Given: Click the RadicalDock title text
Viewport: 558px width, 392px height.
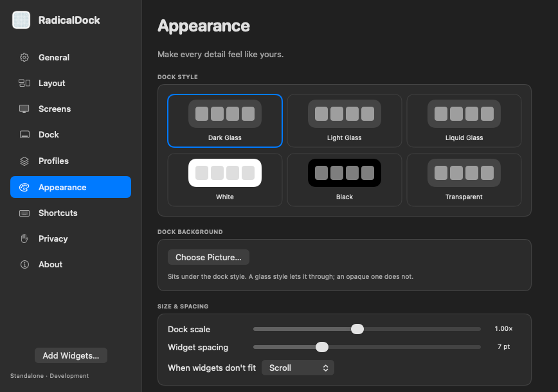Looking at the screenshot, I should (69, 21).
